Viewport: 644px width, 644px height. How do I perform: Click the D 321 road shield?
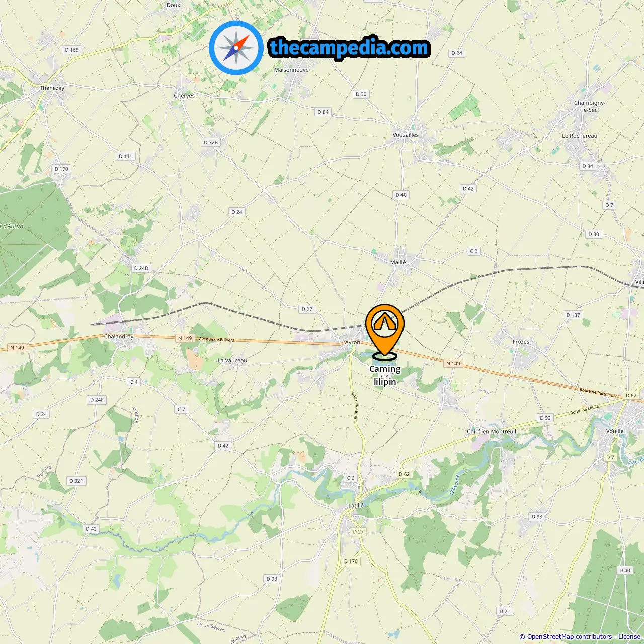click(76, 481)
